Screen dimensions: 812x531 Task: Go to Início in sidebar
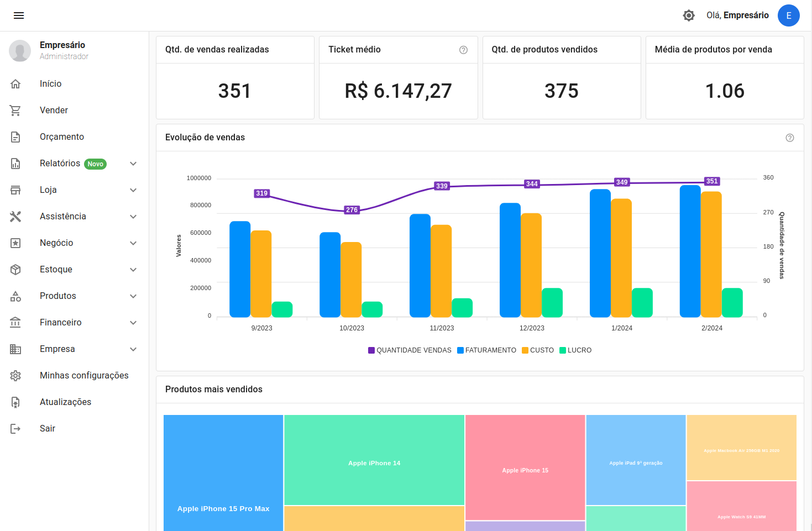pos(50,84)
